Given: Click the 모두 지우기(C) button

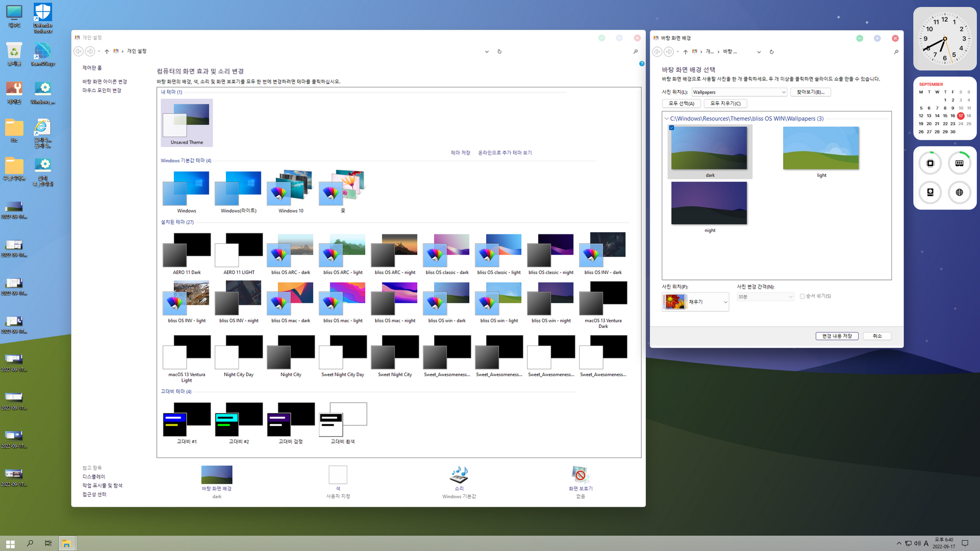Looking at the screenshot, I should pyautogui.click(x=725, y=103).
